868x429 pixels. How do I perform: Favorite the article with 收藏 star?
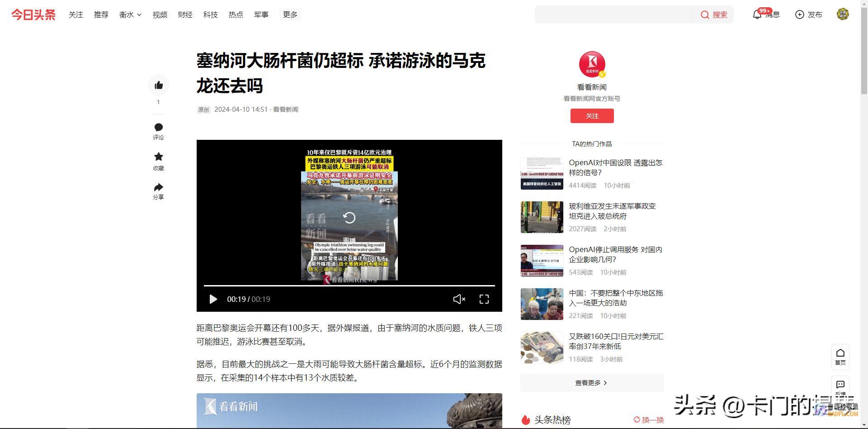click(159, 157)
